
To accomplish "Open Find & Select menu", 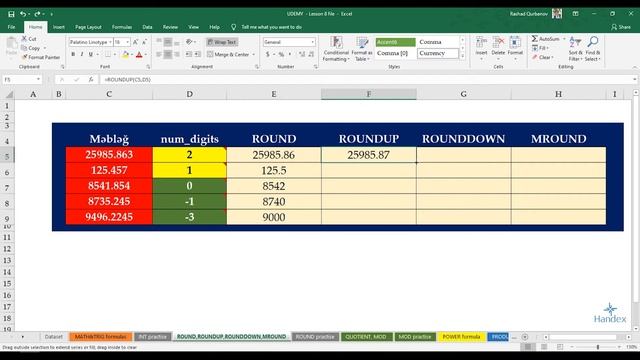I will coord(593,49).
